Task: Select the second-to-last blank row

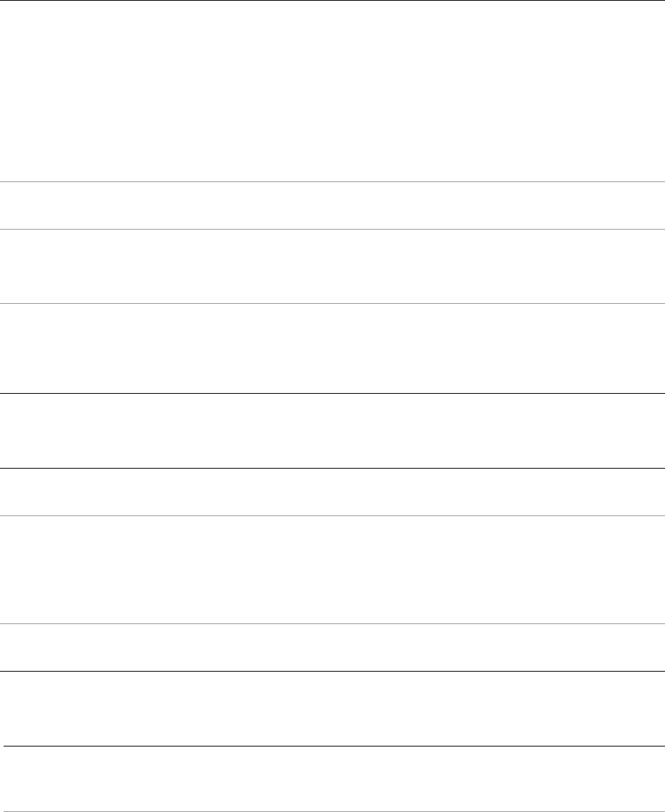Action: coord(332,709)
